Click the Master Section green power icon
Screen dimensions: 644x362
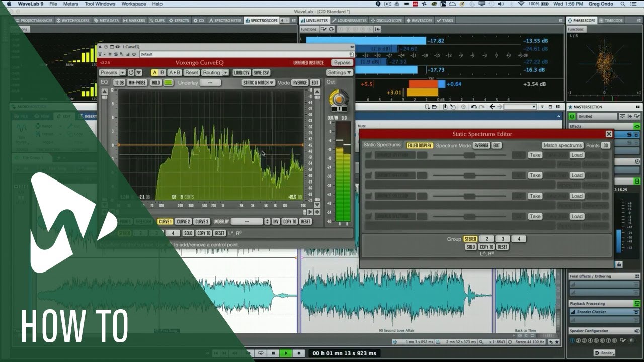point(572,116)
